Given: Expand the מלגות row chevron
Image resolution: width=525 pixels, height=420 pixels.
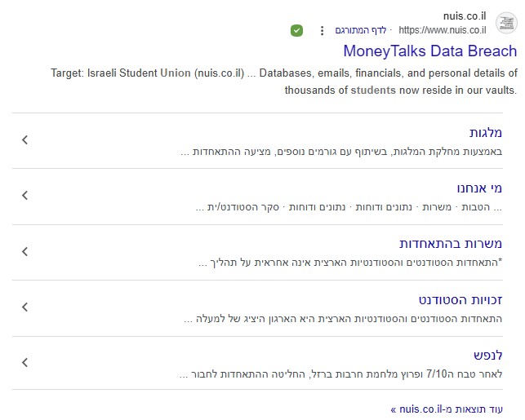Looking at the screenshot, I should click(x=24, y=140).
